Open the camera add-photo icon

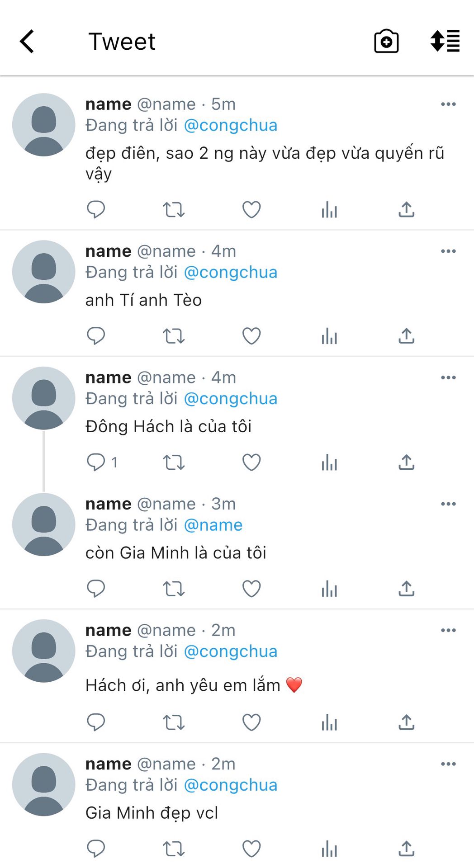(x=386, y=42)
